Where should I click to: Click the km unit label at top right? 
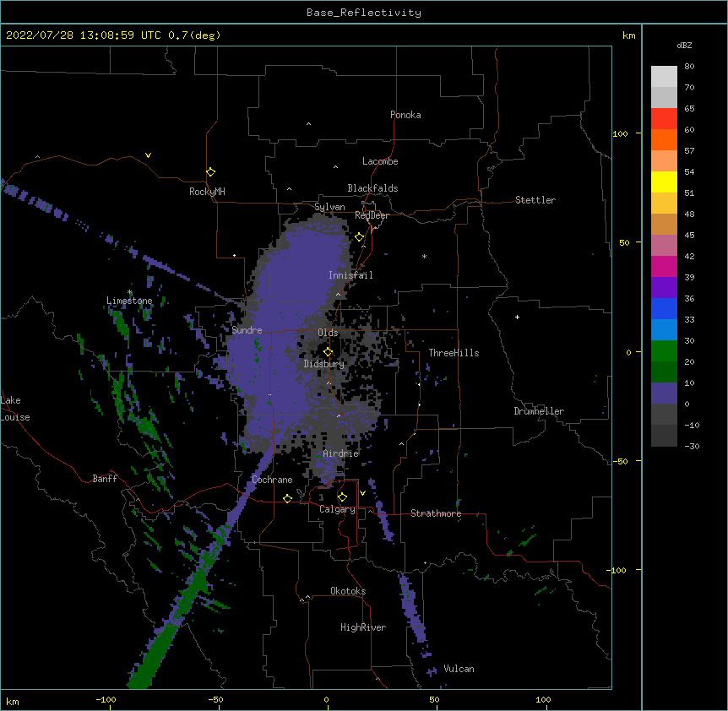628,35
